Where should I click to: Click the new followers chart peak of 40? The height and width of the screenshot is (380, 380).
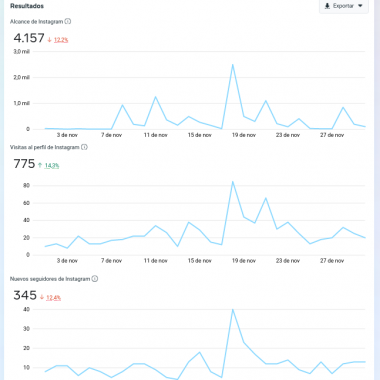[x=233, y=309]
